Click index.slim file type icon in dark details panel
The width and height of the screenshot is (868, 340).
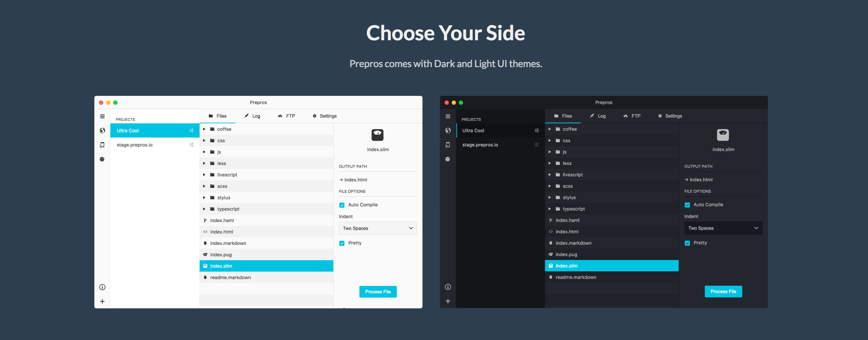click(x=723, y=135)
